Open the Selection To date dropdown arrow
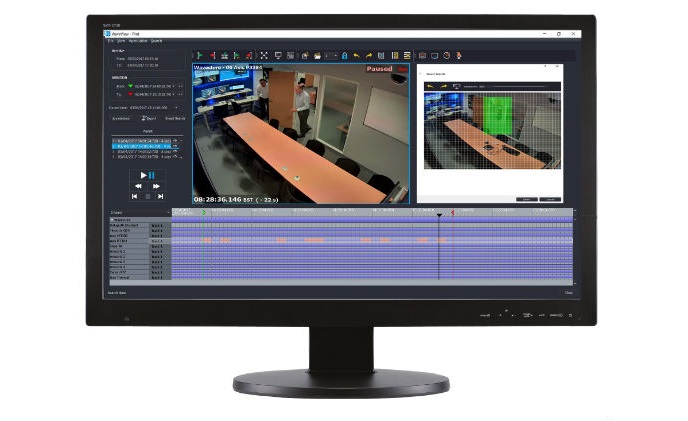 pos(174,94)
